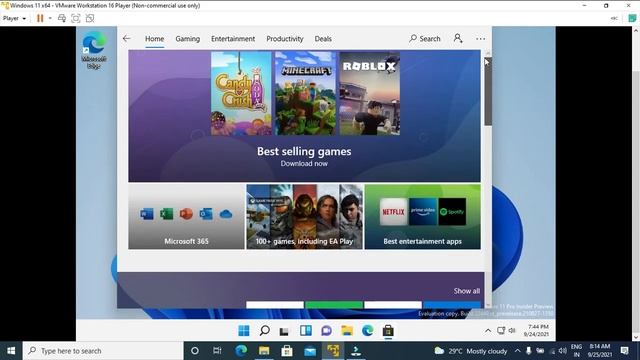Open Chat icon in Windows 11 taskbar

pos(326,331)
